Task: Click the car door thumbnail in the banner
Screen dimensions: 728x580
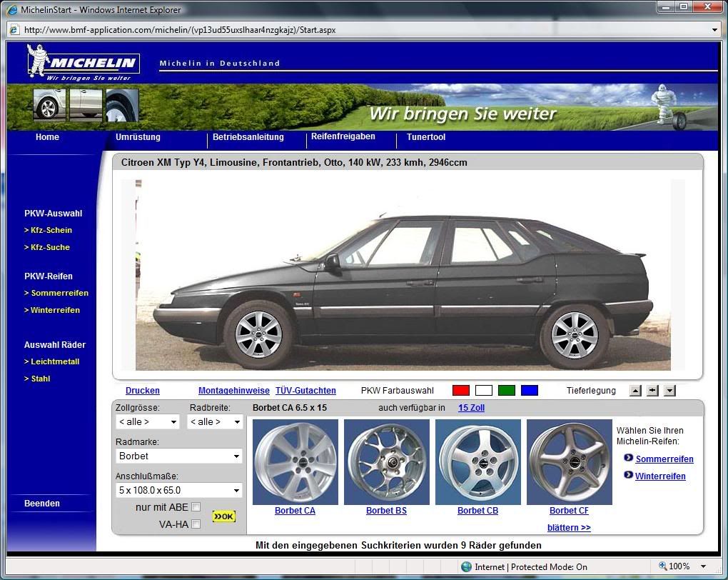Action: (86, 104)
